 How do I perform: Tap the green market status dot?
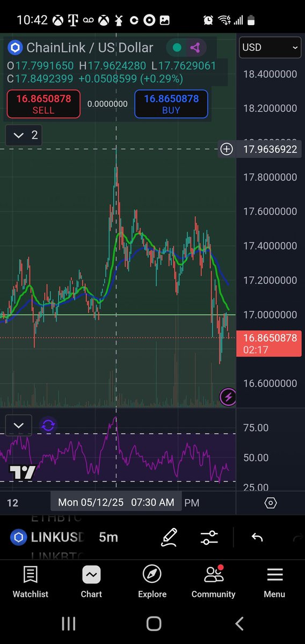point(176,48)
